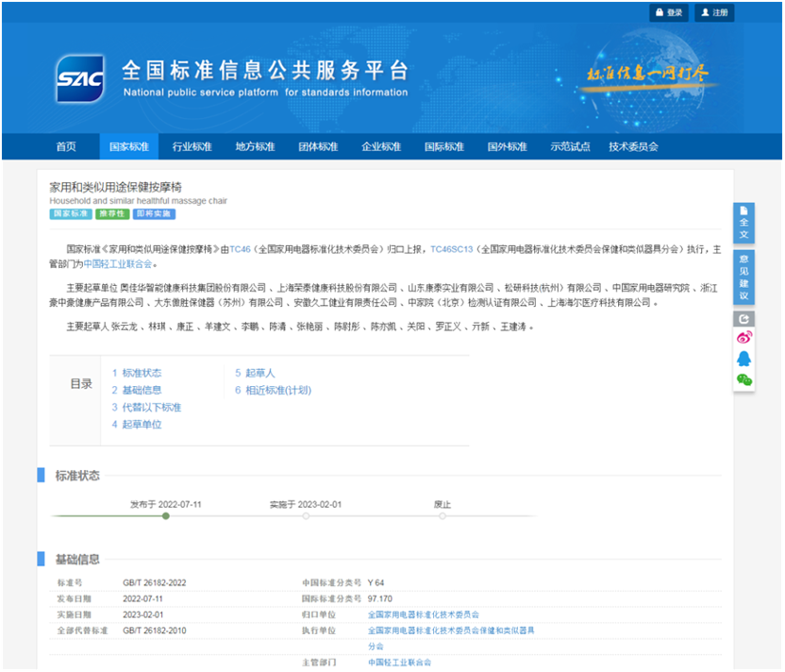
Task: Jump to 起草人 via table of contents
Action: 257,373
